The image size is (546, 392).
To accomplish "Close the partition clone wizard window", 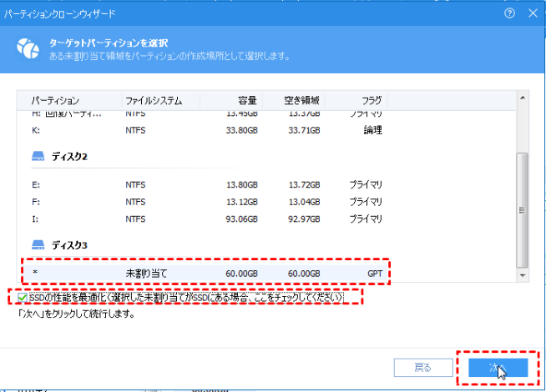I will pyautogui.click(x=533, y=13).
